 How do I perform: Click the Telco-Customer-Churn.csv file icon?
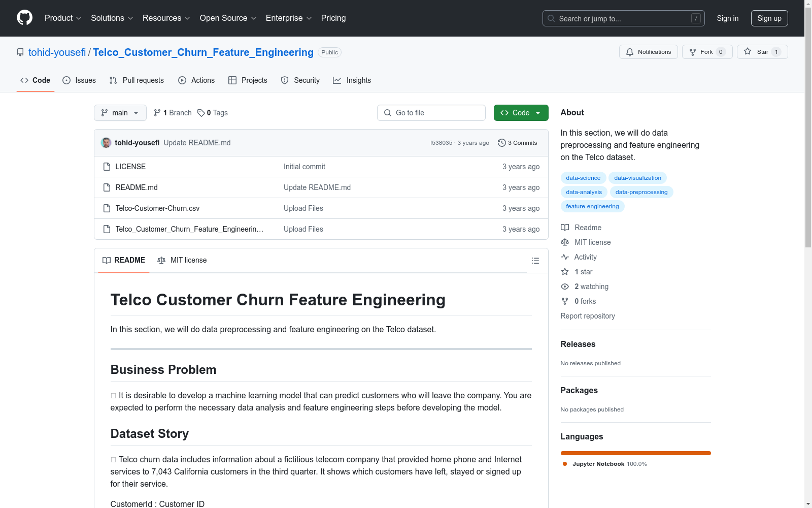point(107,208)
